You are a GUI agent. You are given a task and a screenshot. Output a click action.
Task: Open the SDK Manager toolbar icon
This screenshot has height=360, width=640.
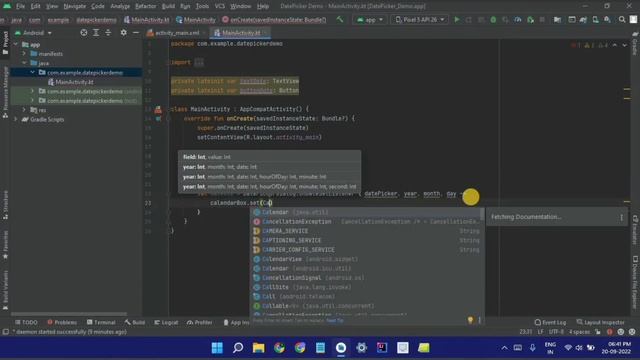[607, 20]
